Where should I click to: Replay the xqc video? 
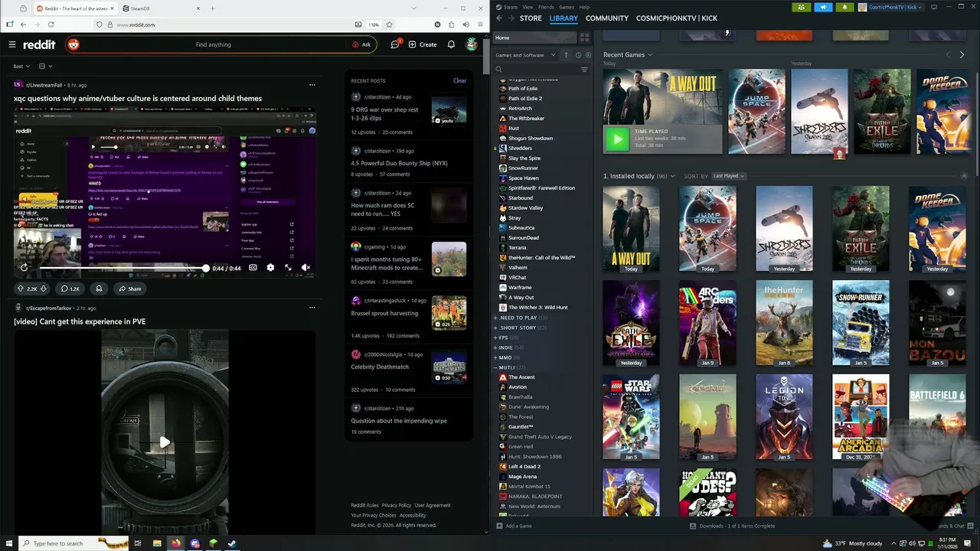pos(24,268)
